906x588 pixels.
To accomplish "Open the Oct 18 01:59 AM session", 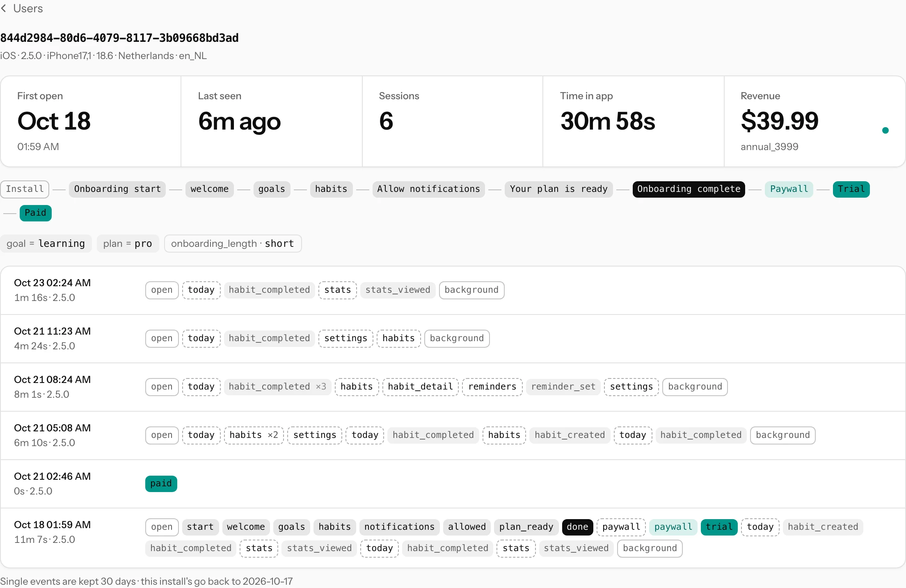I will pos(453,538).
